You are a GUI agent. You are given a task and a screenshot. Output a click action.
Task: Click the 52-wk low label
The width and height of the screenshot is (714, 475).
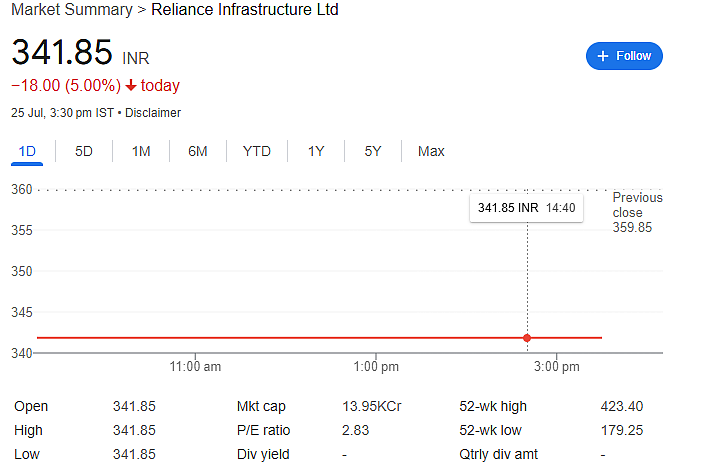click(490, 430)
